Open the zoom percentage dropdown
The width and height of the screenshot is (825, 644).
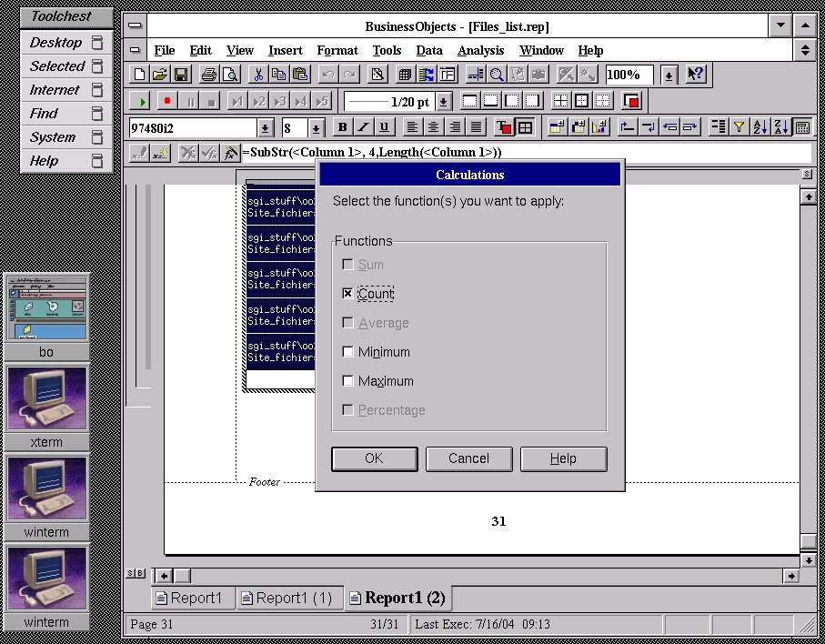pyautogui.click(x=669, y=75)
